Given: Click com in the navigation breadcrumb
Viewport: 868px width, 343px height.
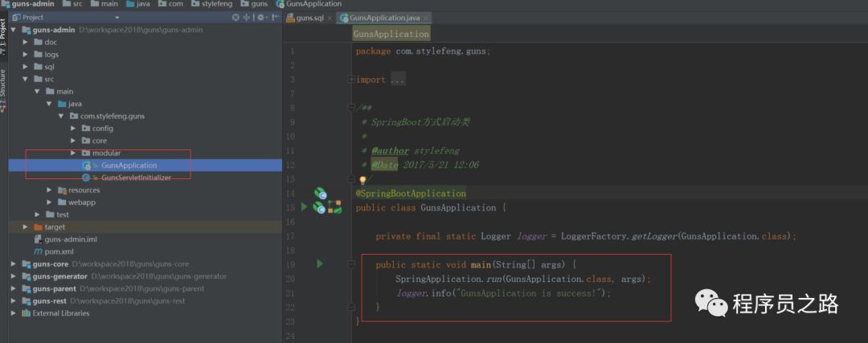Looking at the screenshot, I should coord(175,4).
